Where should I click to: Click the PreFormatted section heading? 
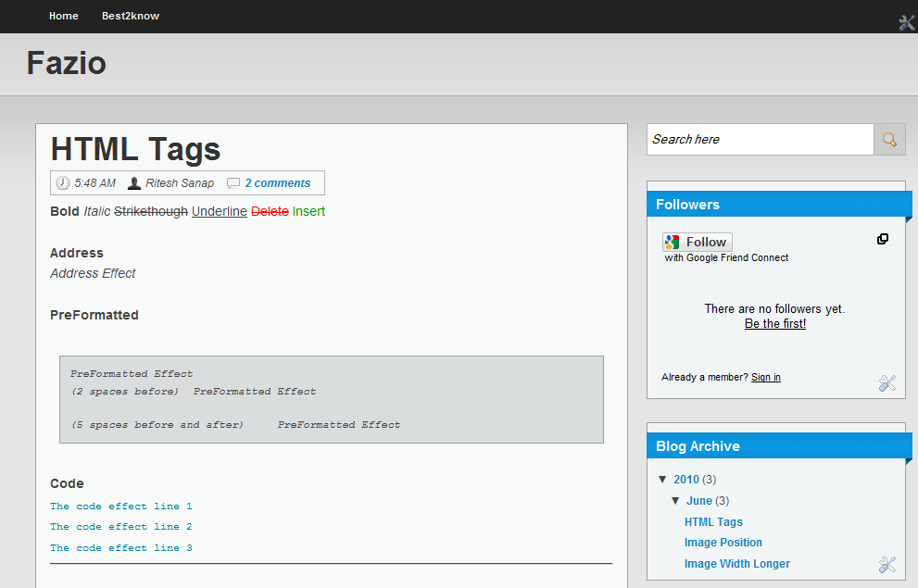94,315
